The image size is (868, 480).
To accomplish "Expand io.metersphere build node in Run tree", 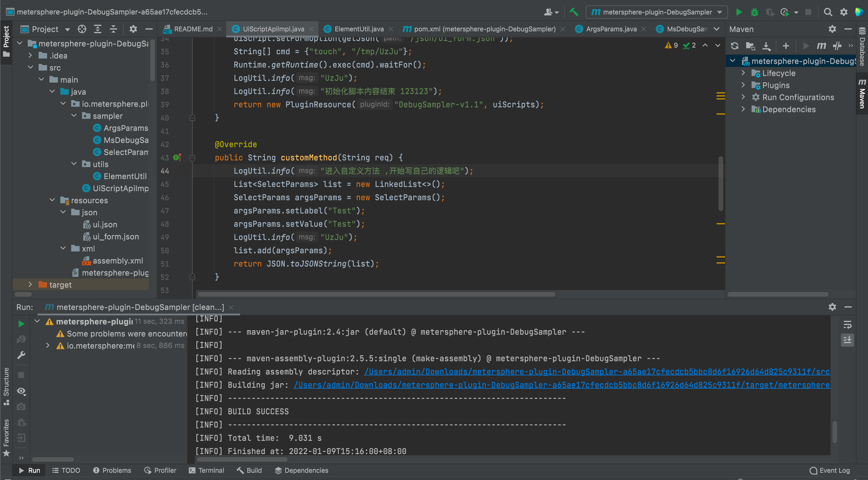I will pos(48,346).
